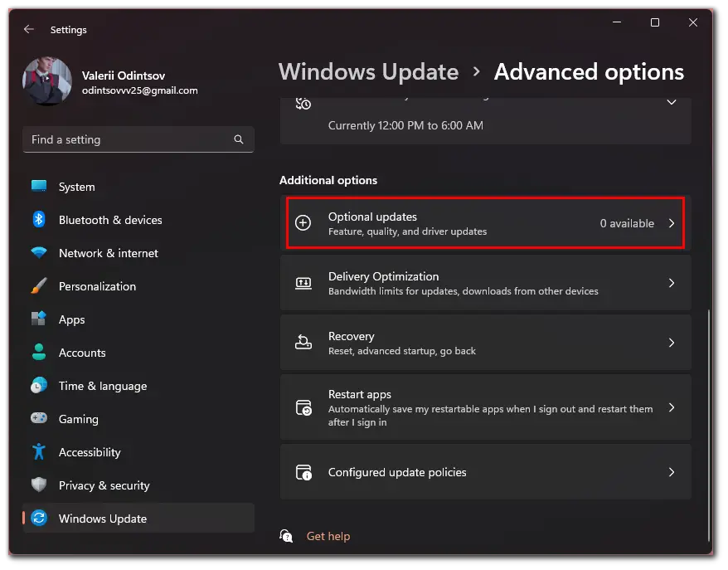Click the Gaming controller icon
The image size is (728, 570).
pyautogui.click(x=39, y=418)
